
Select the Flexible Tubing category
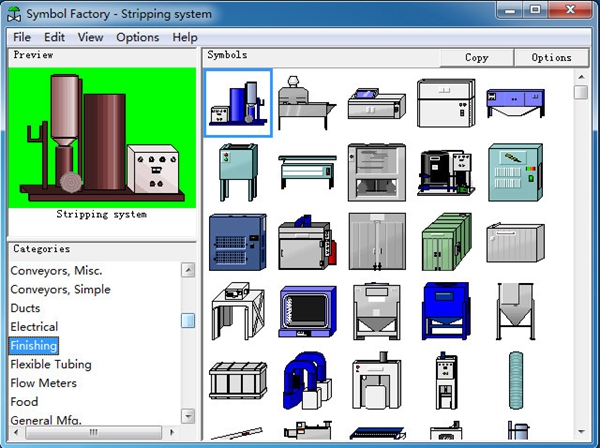coord(51,364)
